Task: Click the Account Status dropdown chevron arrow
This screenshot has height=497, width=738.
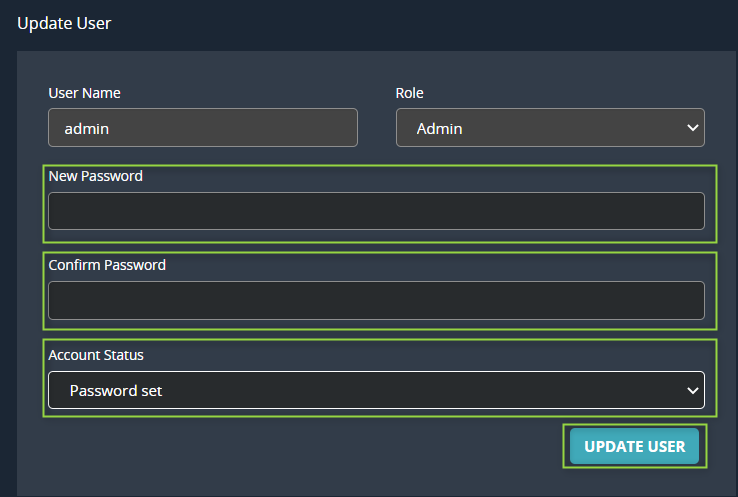Action: (x=693, y=391)
